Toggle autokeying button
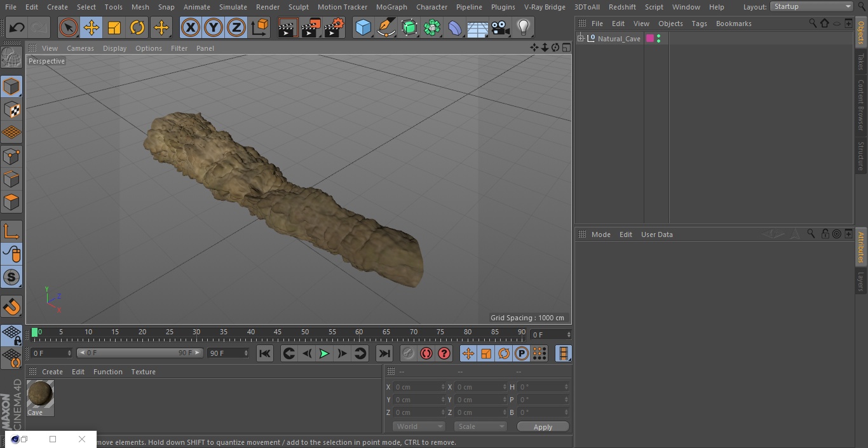Image resolution: width=868 pixels, height=448 pixels. click(426, 353)
